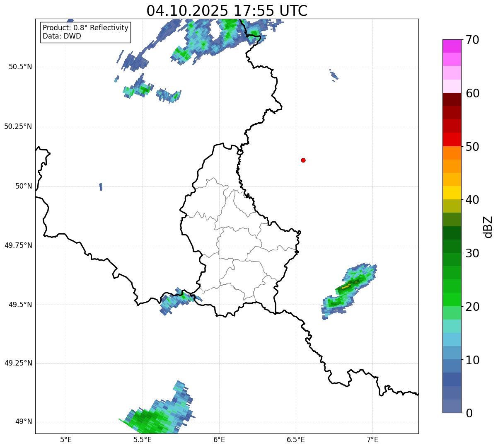Click the "Data: DWD" label
The width and height of the screenshot is (498, 448).
pos(62,36)
